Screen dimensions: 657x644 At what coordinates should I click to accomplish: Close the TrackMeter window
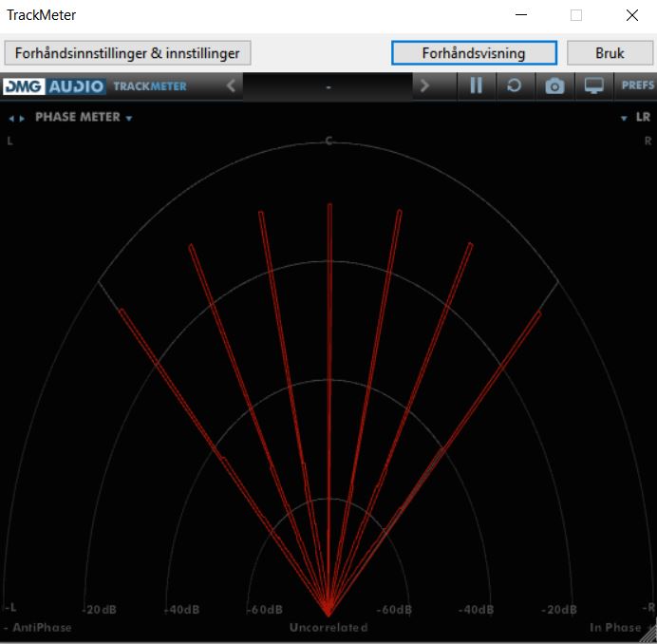[631, 15]
